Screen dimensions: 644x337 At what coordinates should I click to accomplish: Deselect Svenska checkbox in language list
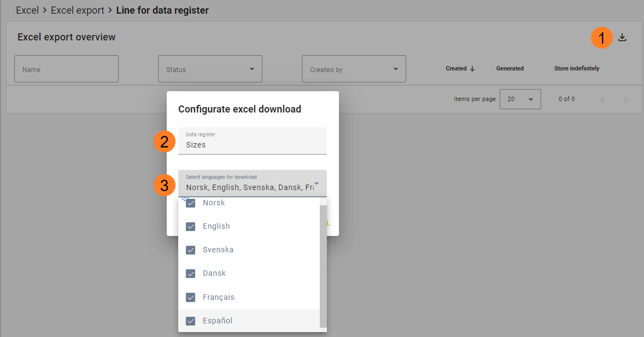[x=191, y=250]
